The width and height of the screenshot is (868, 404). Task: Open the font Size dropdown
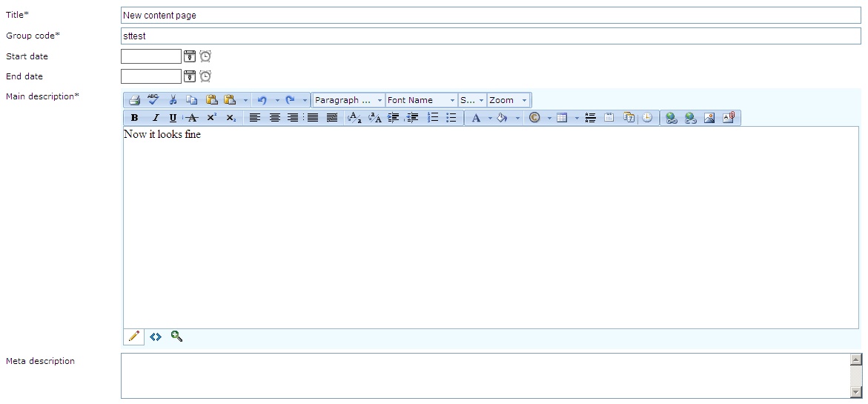472,100
